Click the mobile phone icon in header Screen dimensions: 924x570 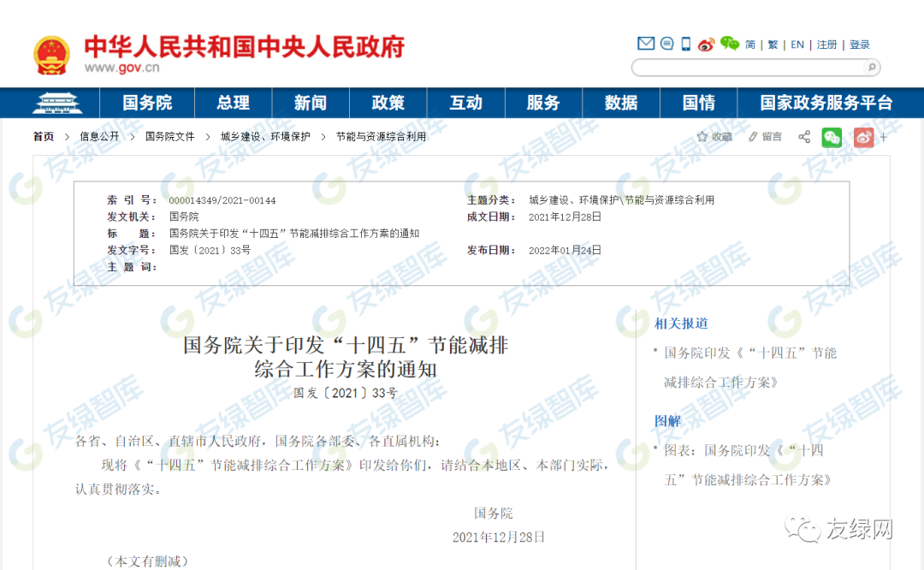[x=685, y=44]
